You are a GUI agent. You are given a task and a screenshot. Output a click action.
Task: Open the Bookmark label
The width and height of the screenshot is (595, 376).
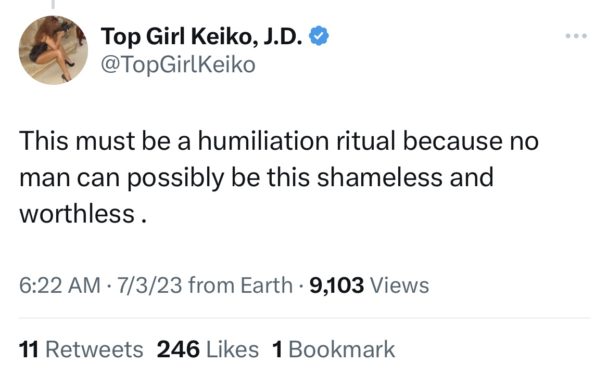342,349
